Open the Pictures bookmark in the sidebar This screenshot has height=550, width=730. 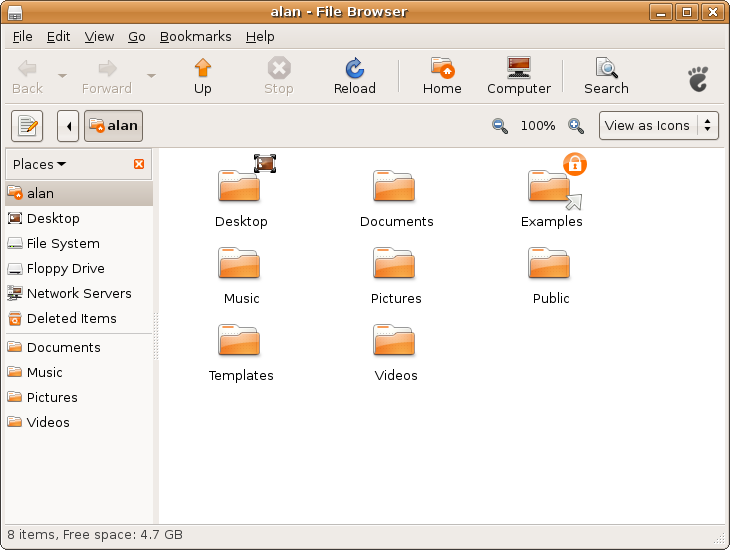point(79,397)
